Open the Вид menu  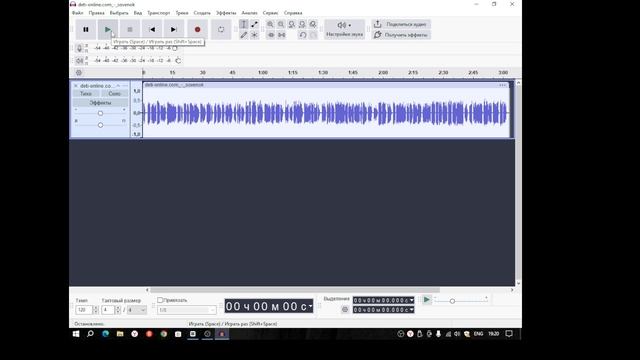point(138,13)
